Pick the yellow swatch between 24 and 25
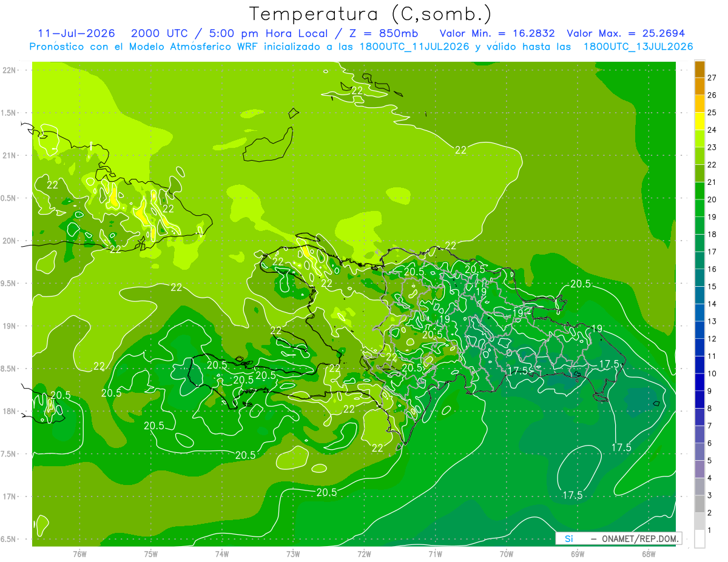Image resolution: width=728 pixels, height=562 pixels. (699, 121)
